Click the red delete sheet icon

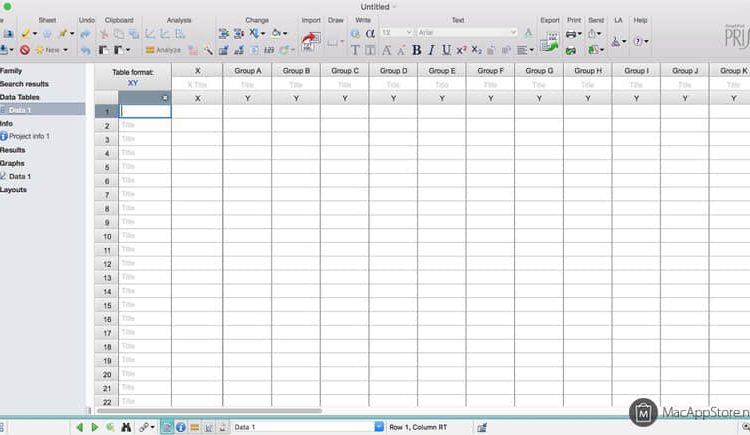tap(25, 49)
